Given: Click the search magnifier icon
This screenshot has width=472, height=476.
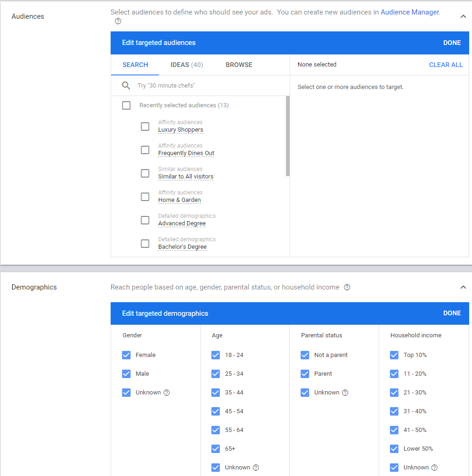Looking at the screenshot, I should (x=126, y=86).
